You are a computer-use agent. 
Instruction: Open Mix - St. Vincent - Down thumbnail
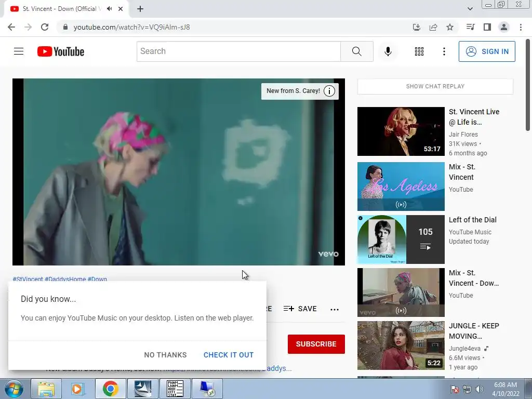coord(401,292)
